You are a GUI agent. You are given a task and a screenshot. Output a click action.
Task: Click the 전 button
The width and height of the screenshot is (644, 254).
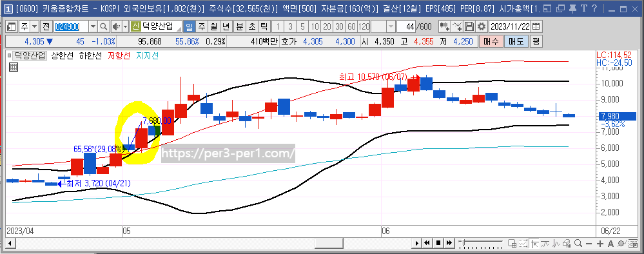(x=46, y=26)
